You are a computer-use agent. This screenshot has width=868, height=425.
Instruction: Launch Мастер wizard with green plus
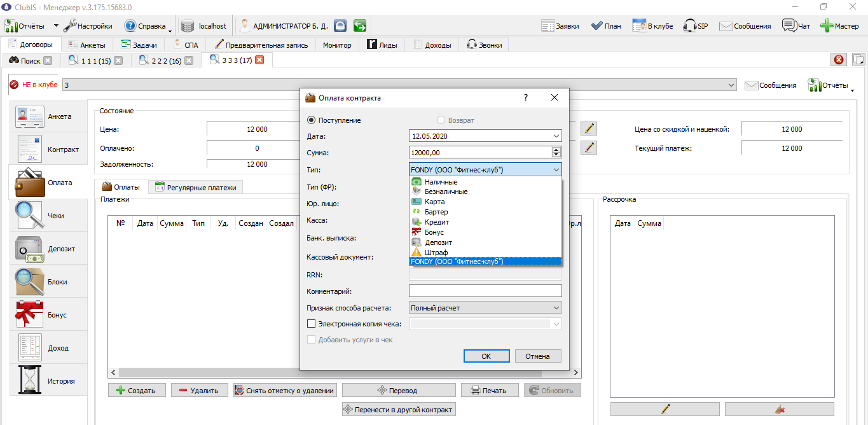(839, 26)
